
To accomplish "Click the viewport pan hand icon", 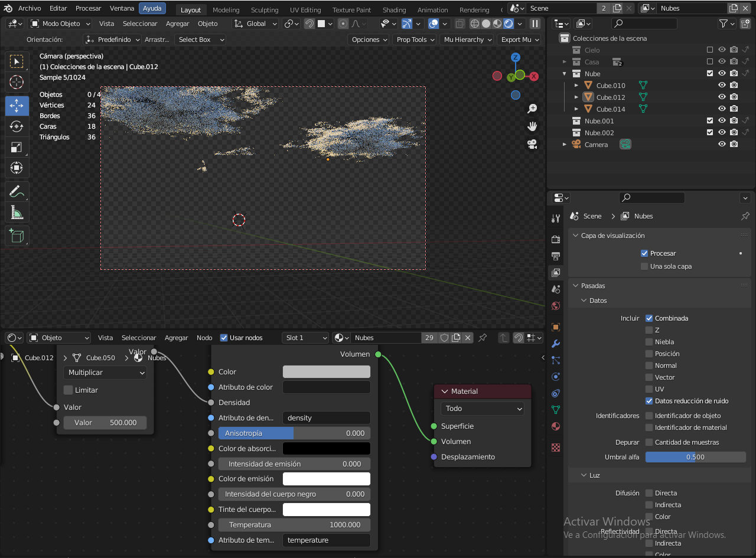I will 532,126.
